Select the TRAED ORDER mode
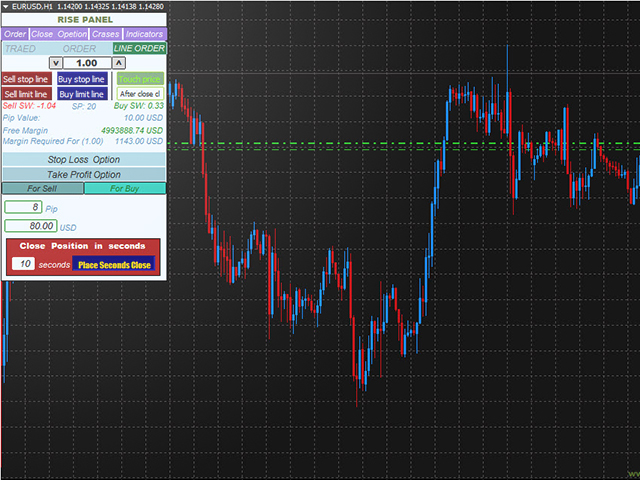This screenshot has width=640, height=480. pyautogui.click(x=58, y=49)
